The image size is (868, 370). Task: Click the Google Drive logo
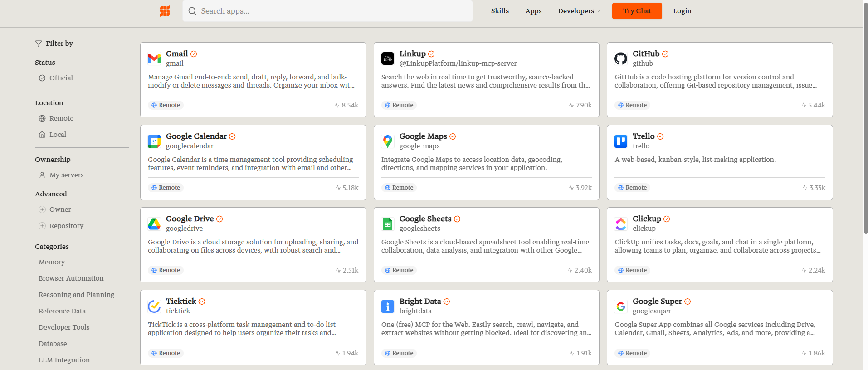coord(154,224)
